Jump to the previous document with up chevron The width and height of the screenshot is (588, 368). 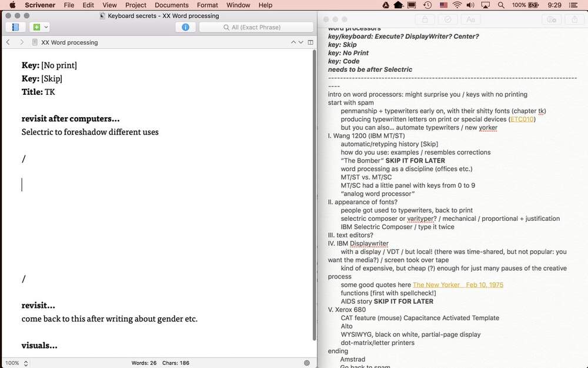293,42
